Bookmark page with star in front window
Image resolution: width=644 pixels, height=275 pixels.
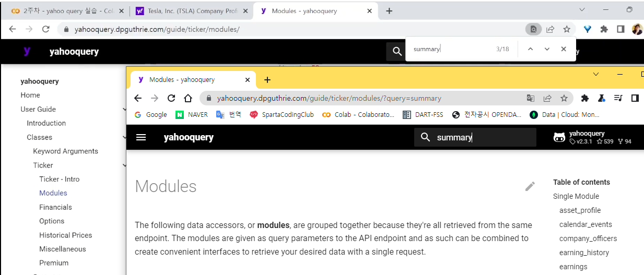(x=564, y=98)
